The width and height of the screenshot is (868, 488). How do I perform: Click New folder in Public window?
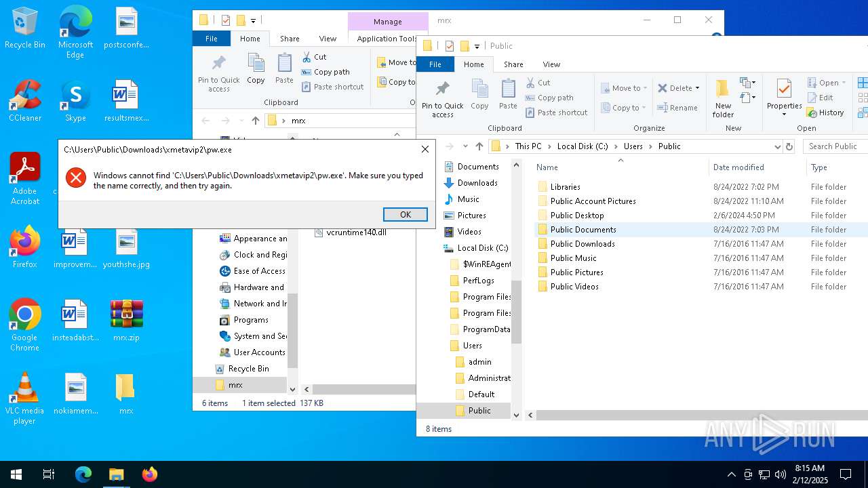(723, 99)
